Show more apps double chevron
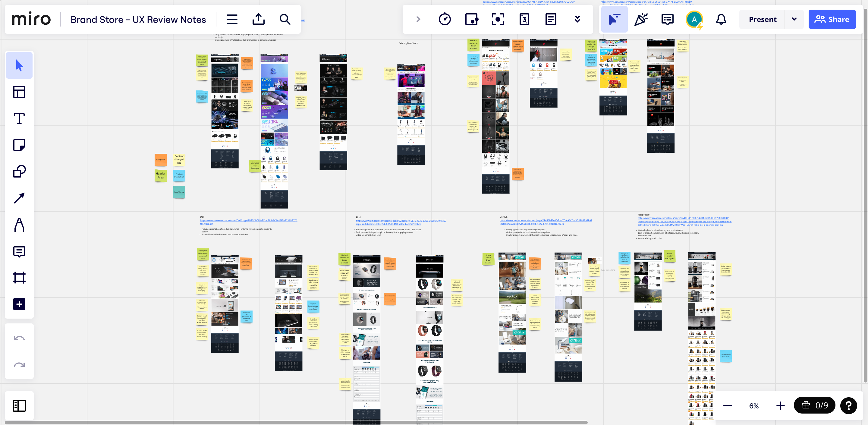 [577, 19]
